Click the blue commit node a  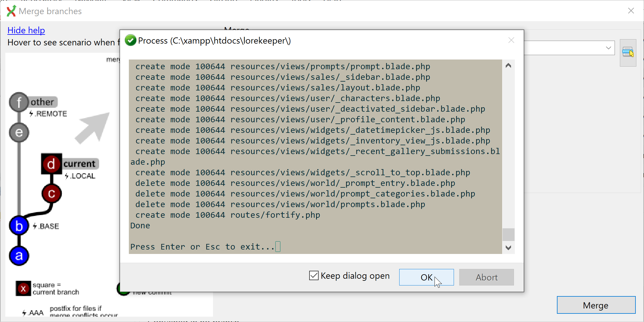(x=19, y=256)
